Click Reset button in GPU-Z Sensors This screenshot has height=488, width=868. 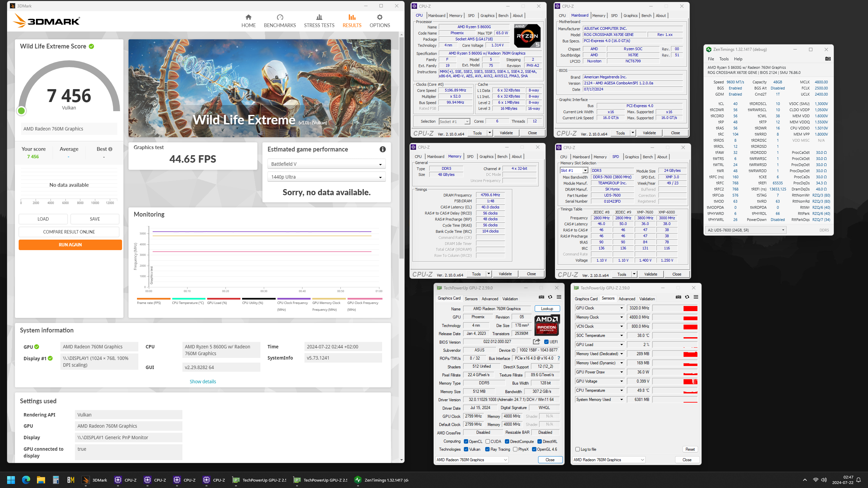[x=690, y=449]
